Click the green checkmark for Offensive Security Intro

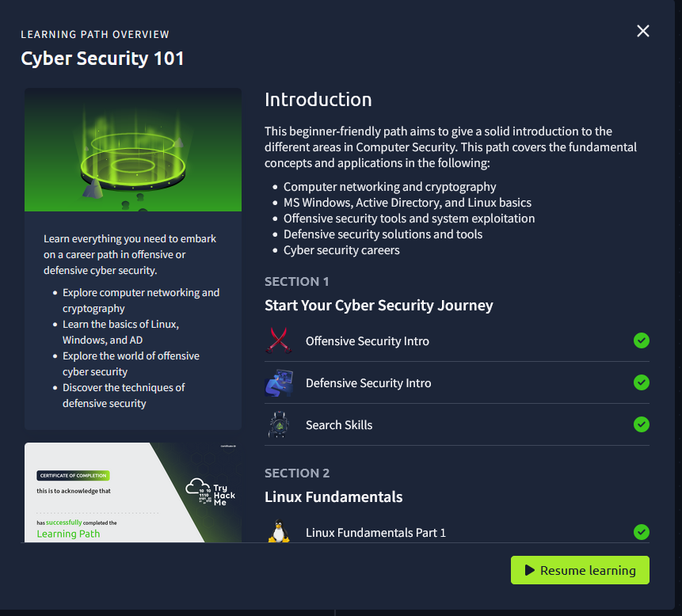coord(642,340)
